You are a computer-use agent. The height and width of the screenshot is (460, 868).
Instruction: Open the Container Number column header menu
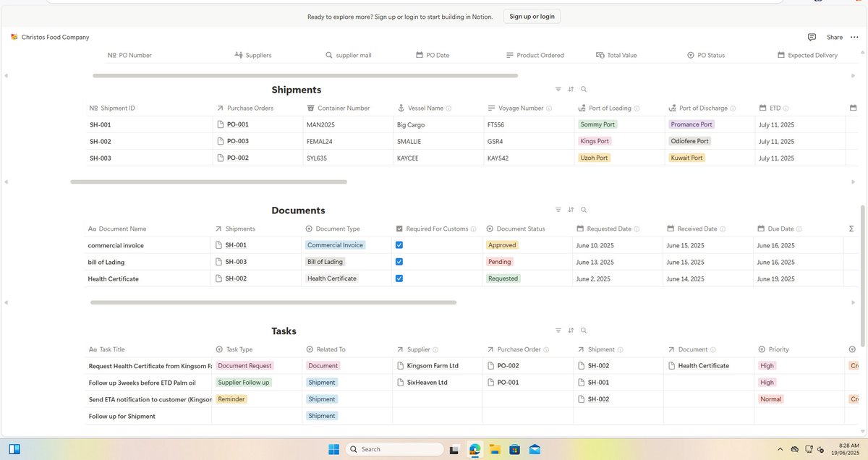point(338,108)
